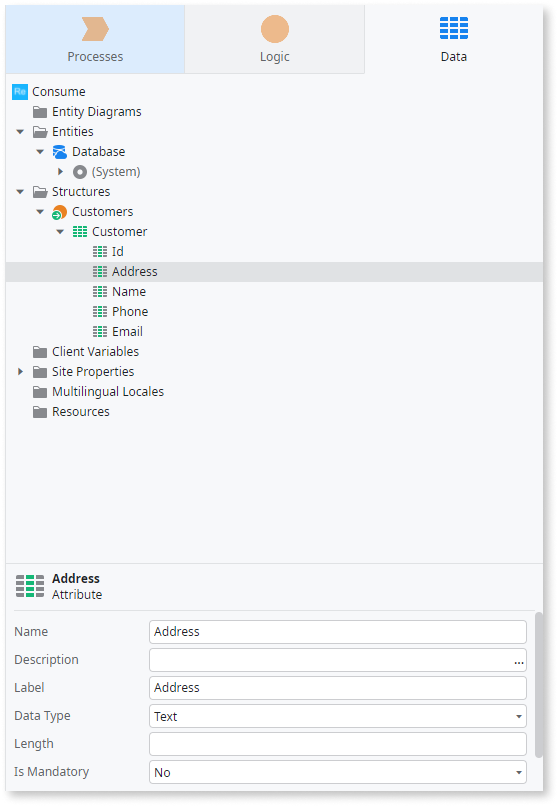Select the Consume module icon
558x806 pixels.
(x=20, y=91)
